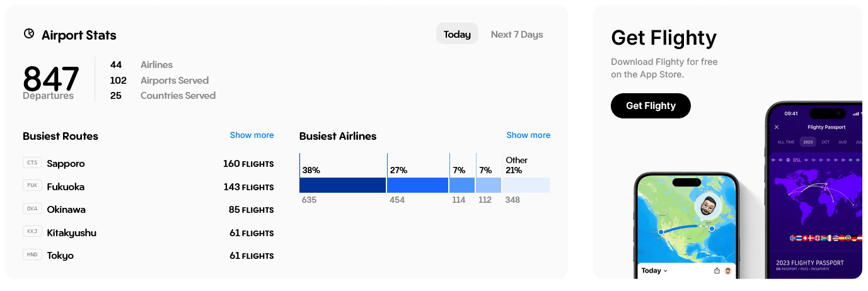Screen dimensions: 868x291
Task: Click the light Other 21% bar segment
Action: click(526, 185)
